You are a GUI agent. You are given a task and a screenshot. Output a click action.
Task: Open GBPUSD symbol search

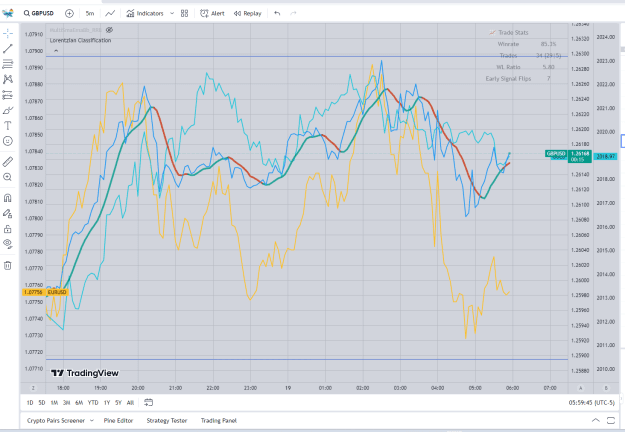[39, 13]
